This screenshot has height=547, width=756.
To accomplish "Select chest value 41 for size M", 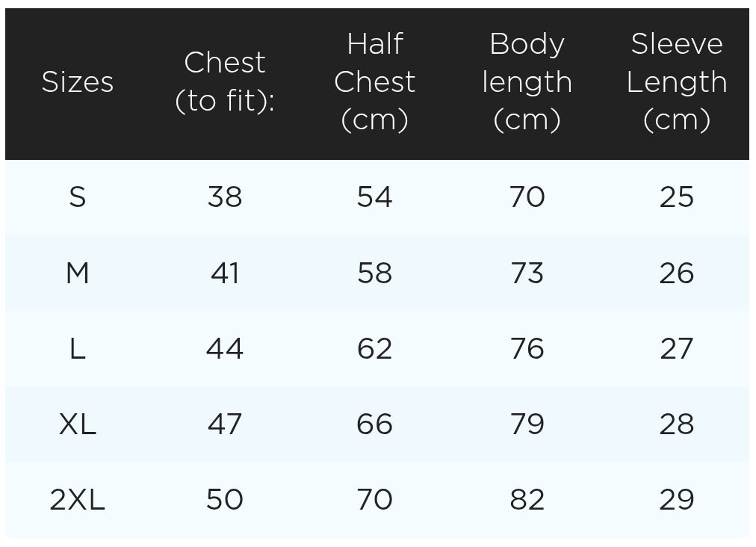I will [x=225, y=273].
